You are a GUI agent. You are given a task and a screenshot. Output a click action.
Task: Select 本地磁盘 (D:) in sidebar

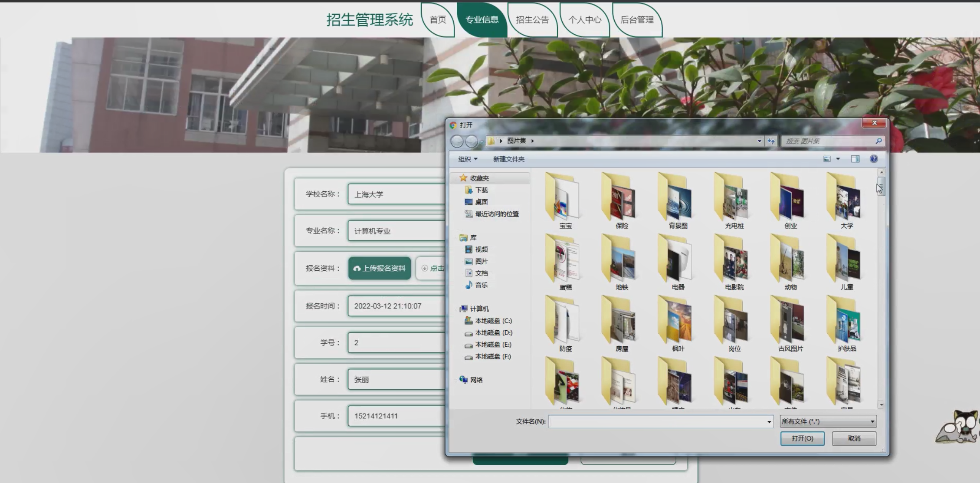[x=493, y=333]
